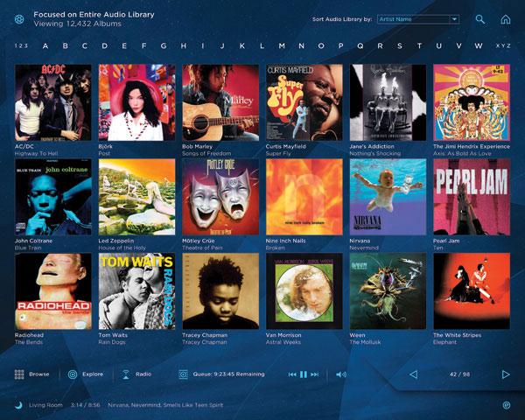Open Björk Post album cover
This screenshot has height=420, width=525.
[137, 102]
